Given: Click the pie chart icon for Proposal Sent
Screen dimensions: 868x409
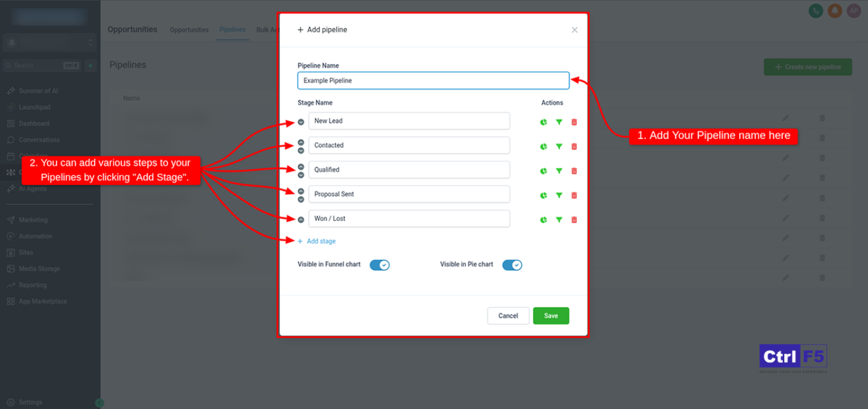Looking at the screenshot, I should (x=543, y=196).
